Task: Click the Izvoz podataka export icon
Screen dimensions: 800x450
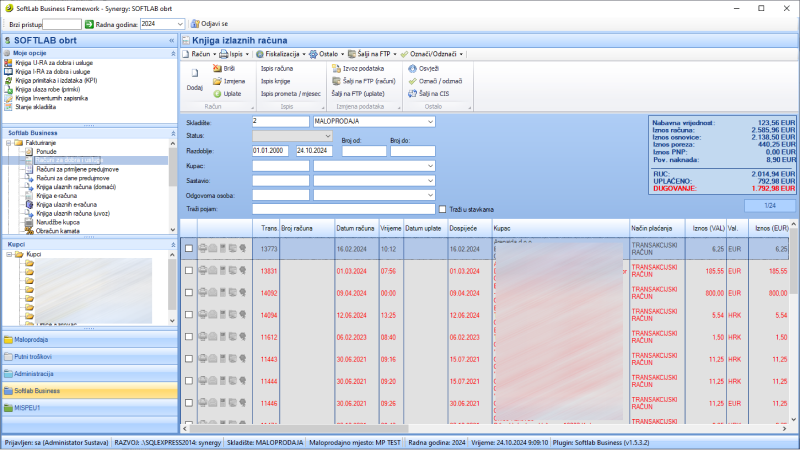Action: (335, 68)
